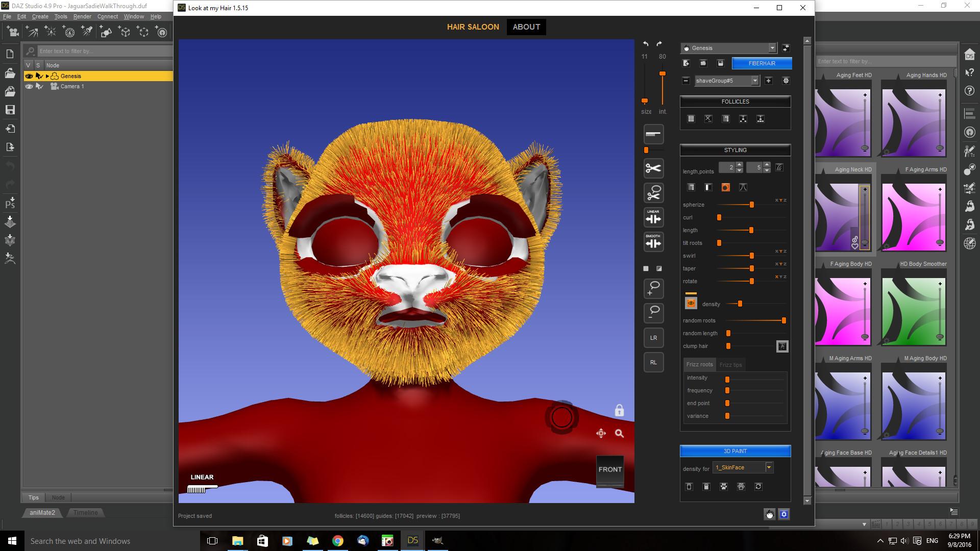Click the spherize slider handle
The height and width of the screenshot is (551, 980).
pos(751,205)
